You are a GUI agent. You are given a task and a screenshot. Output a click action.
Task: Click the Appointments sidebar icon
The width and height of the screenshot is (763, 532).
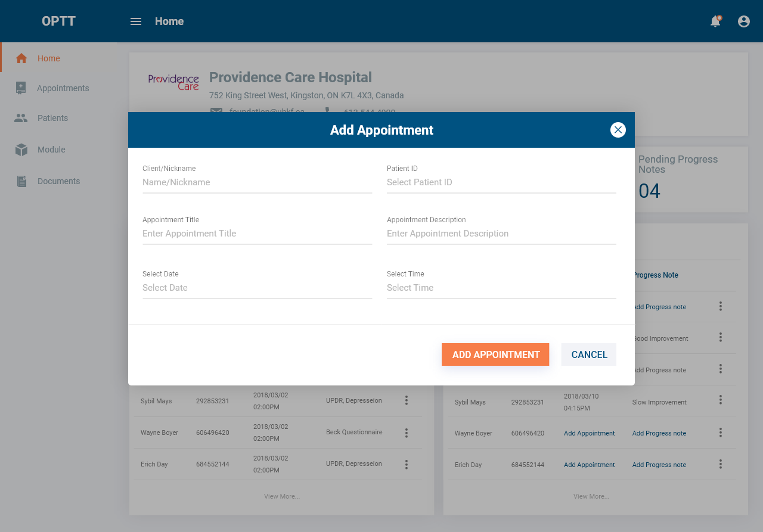pos(21,88)
